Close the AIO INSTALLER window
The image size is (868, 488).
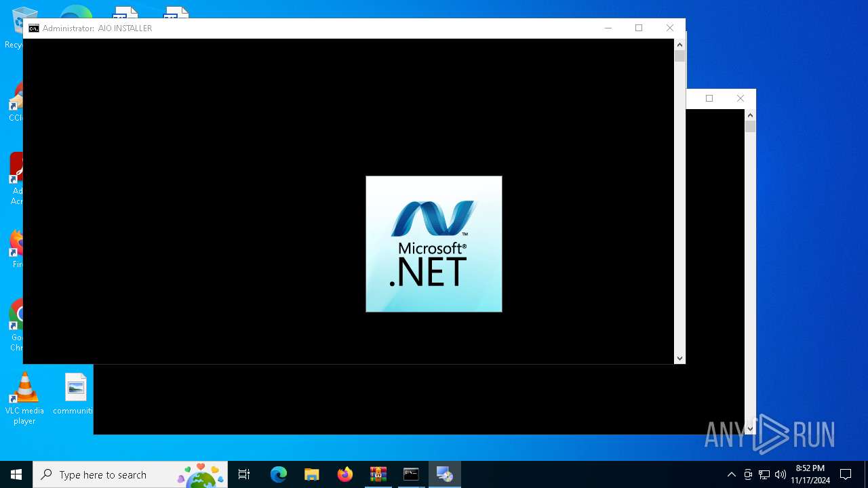pos(670,28)
